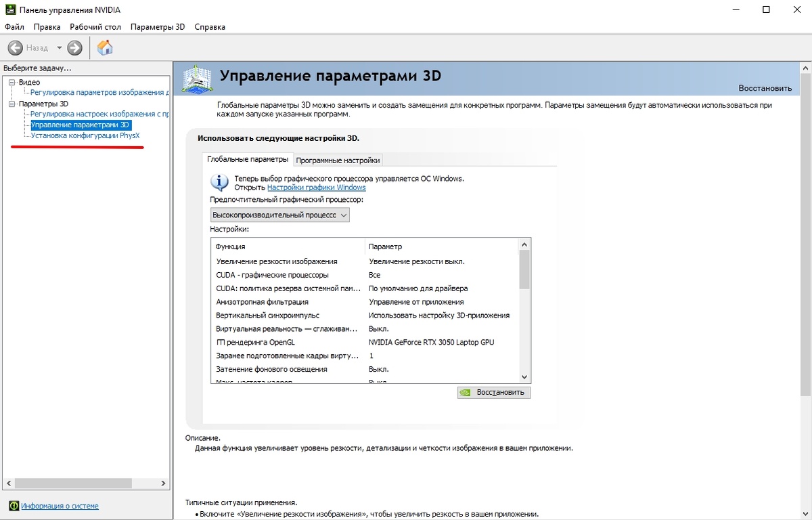Select Регулировка настроек изображения с просмотром
Screen dimensions: 812x520
coord(99,114)
